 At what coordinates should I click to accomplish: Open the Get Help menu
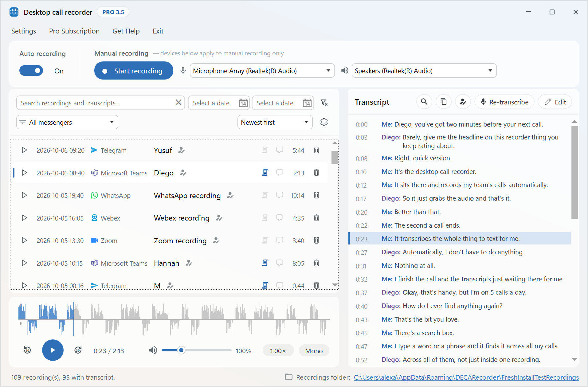coord(126,31)
